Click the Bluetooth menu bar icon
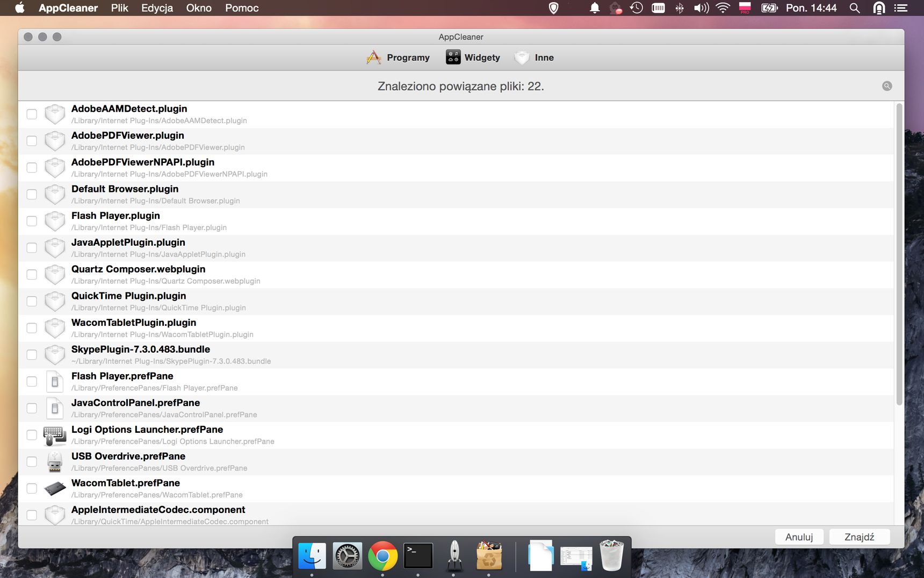Screen dimensions: 924x578 (x=680, y=8)
